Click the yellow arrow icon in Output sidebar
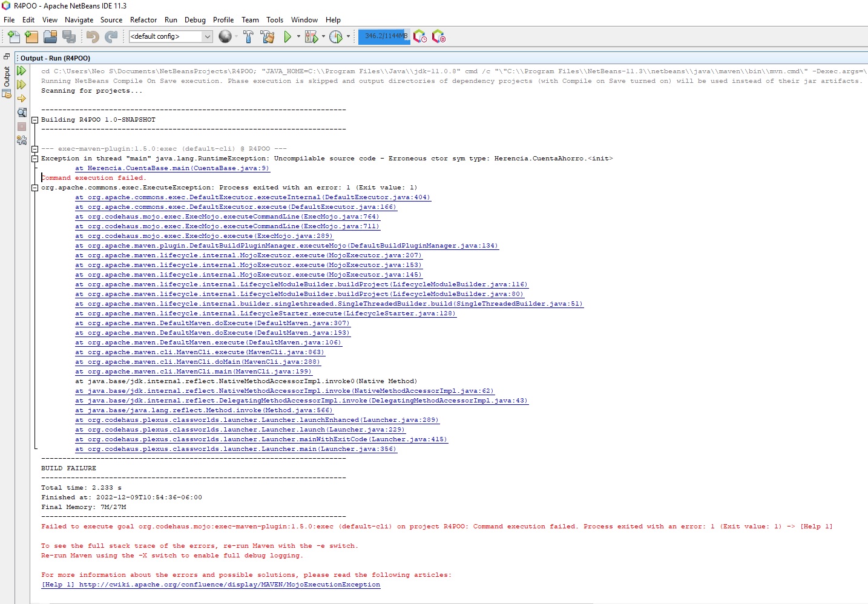 pyautogui.click(x=22, y=99)
